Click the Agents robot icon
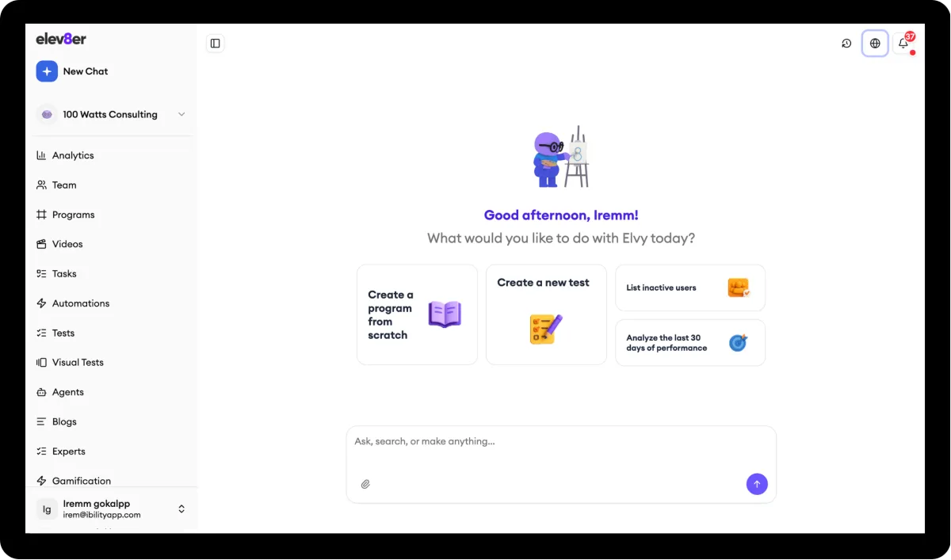951x560 pixels. (x=41, y=392)
